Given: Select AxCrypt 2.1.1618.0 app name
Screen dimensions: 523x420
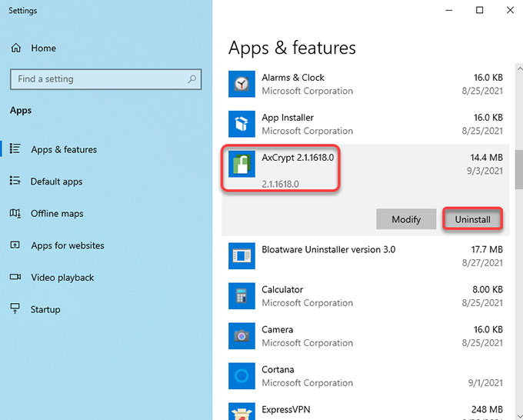Looking at the screenshot, I should pos(298,158).
